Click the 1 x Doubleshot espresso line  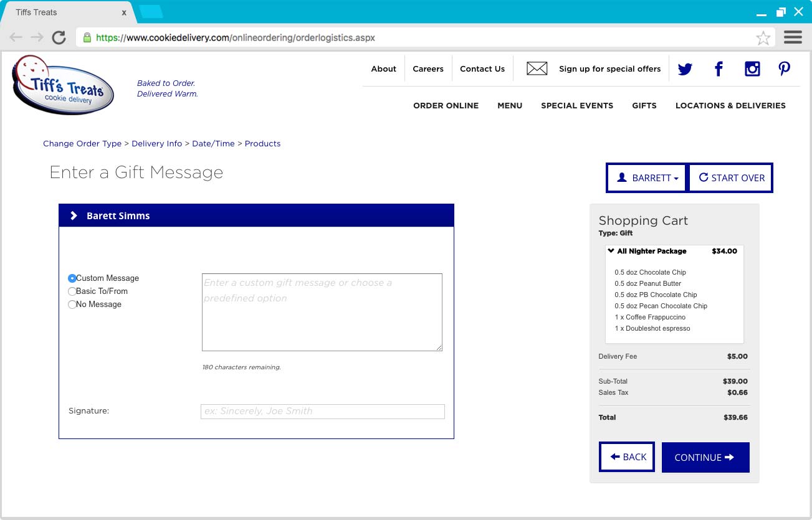click(x=652, y=329)
